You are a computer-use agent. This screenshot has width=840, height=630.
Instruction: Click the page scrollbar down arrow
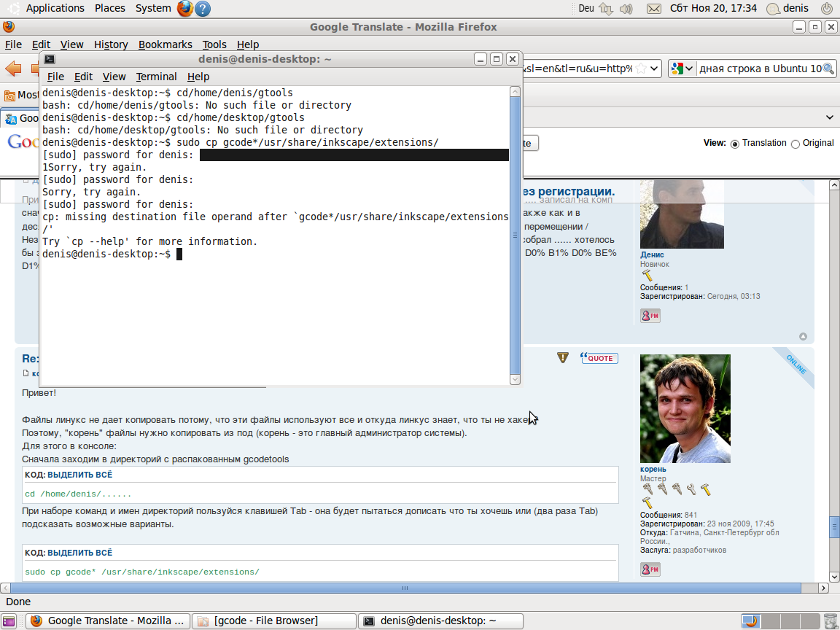pos(834,577)
